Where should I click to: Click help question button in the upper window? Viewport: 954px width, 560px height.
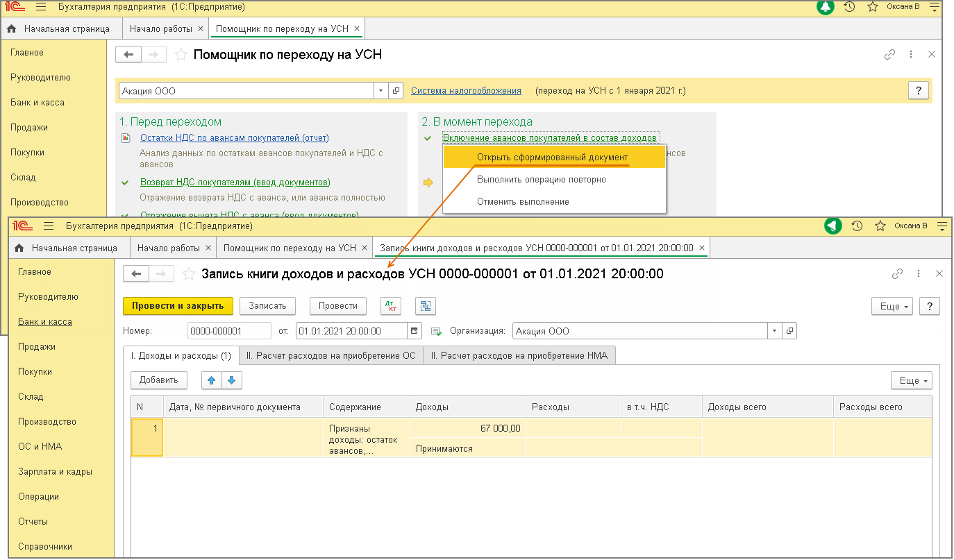[x=919, y=91]
